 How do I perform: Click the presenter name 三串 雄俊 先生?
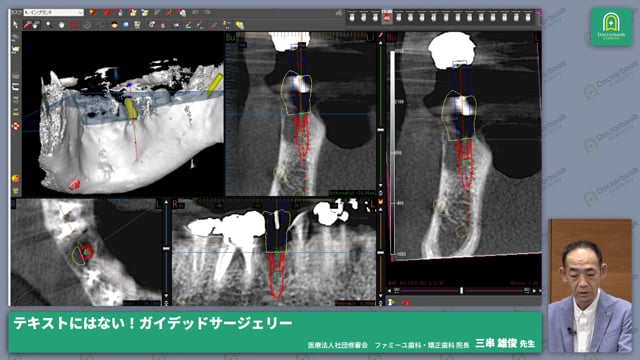pos(504,343)
